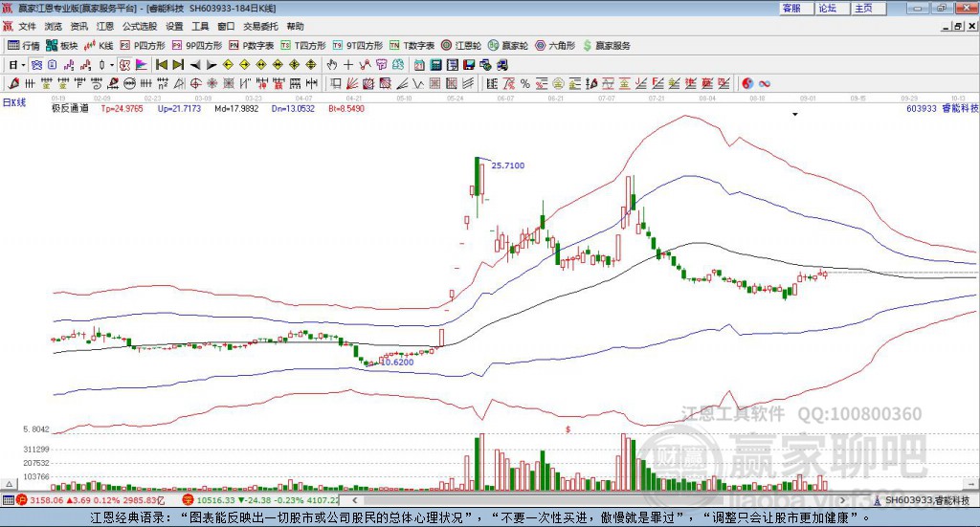The width and height of the screenshot is (980, 527).
Task: Click the 极反通道 indicator name
Action: [x=70, y=109]
